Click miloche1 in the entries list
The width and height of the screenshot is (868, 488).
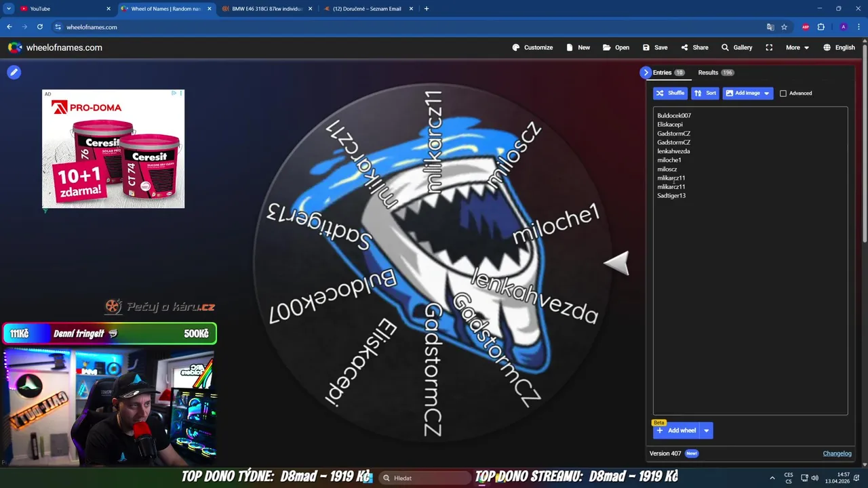[x=669, y=160]
